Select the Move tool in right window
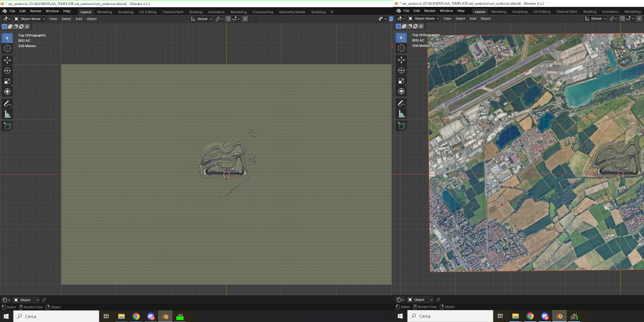 click(401, 60)
